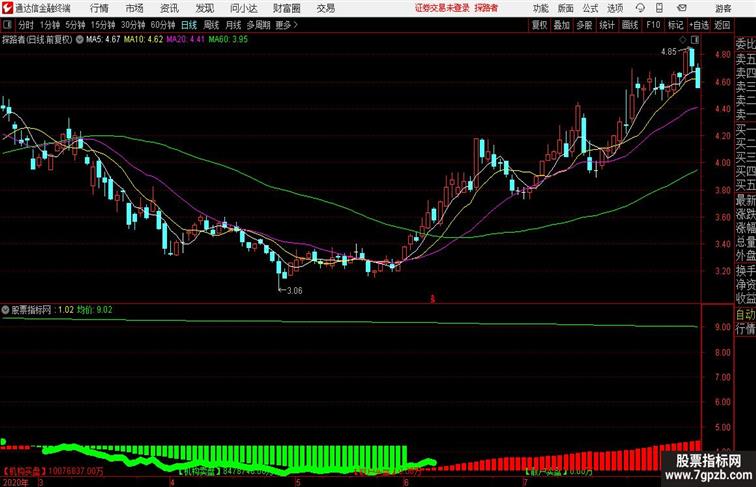Select the 月线 monthly period tab
This screenshot has height=487, width=756.
click(x=233, y=25)
